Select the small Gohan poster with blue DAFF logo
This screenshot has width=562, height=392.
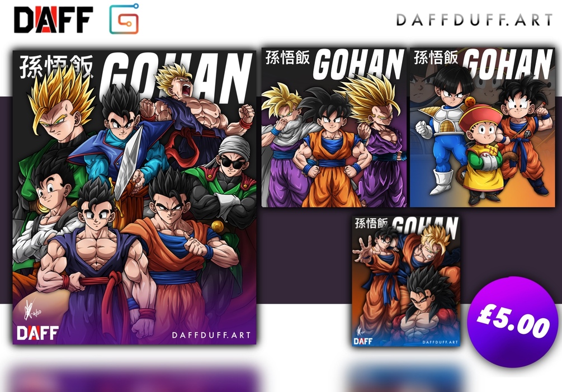point(406,281)
